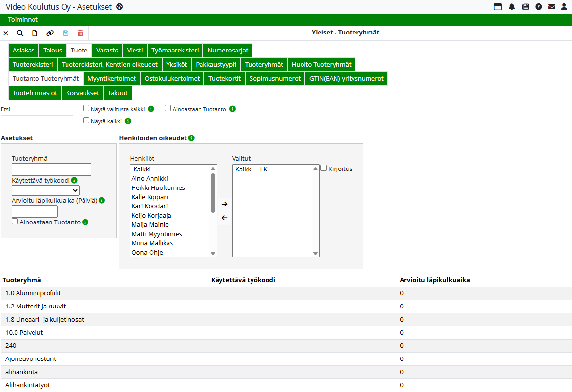Screen dimensions: 572x392
Task: Click the magnifier search icon in toolbar
Action: pos(20,33)
